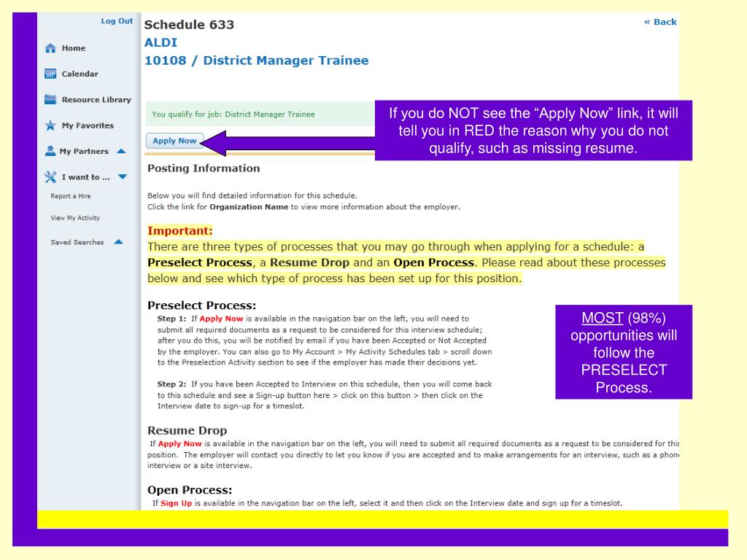
Task: Click the 10108 / District Manager Trainee title
Action: click(256, 61)
